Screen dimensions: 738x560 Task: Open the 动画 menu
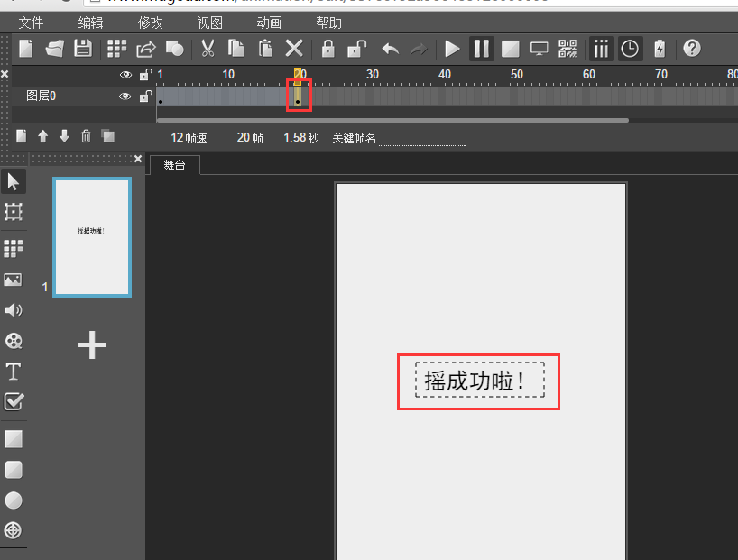click(269, 23)
